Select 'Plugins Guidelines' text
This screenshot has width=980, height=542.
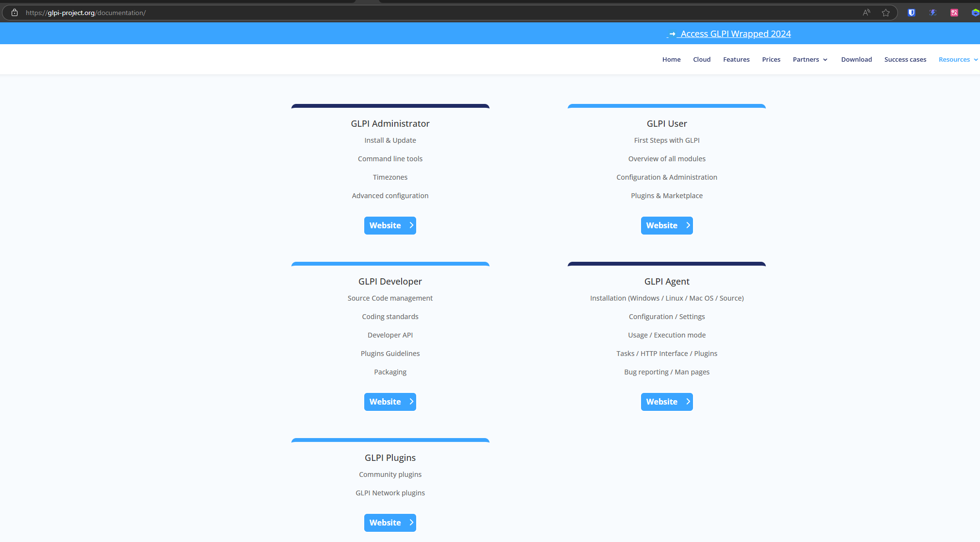pyautogui.click(x=390, y=354)
